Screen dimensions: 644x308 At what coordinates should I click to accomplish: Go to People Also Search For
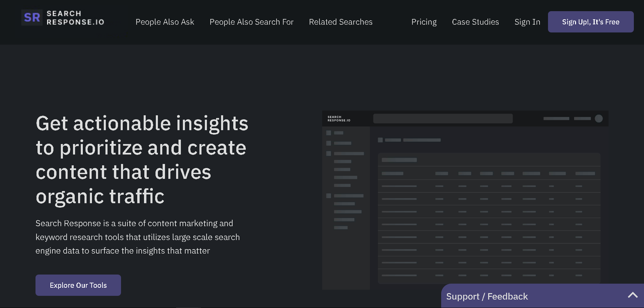tap(252, 22)
